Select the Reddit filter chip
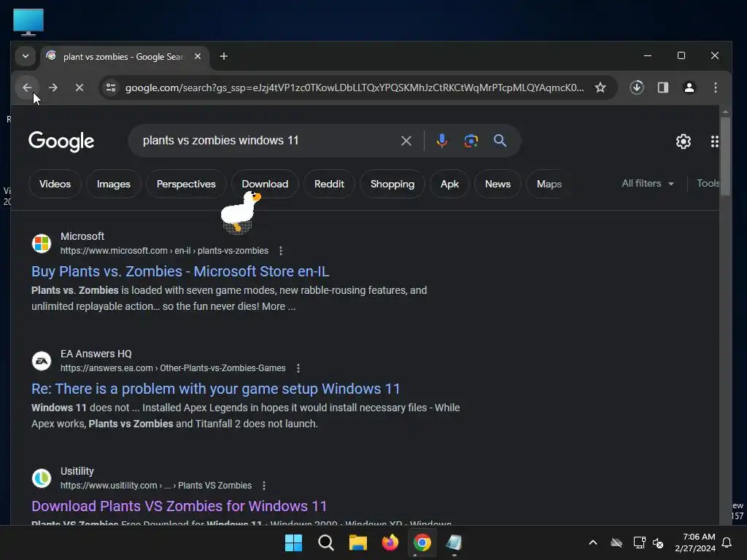 pos(329,184)
